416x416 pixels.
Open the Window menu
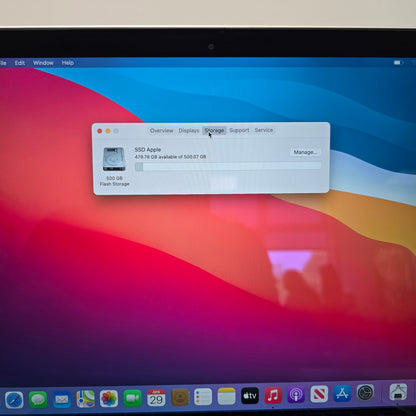[43, 63]
